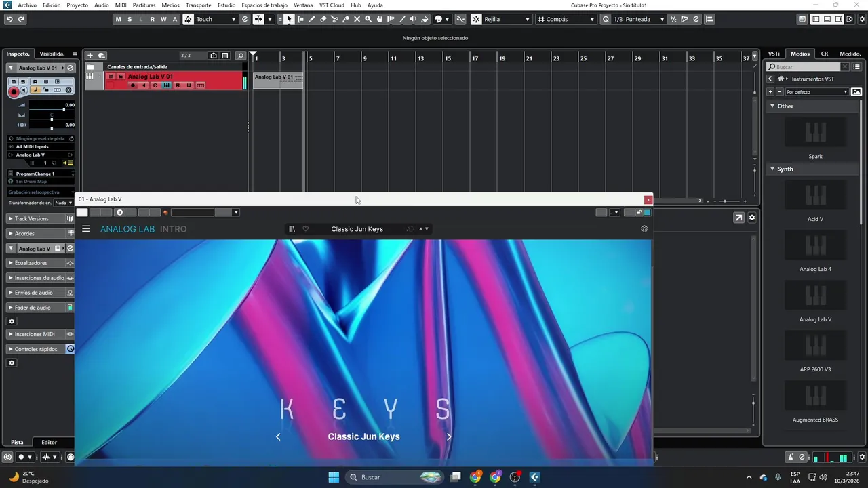Switch to the CR tab in right zone

[825, 54]
